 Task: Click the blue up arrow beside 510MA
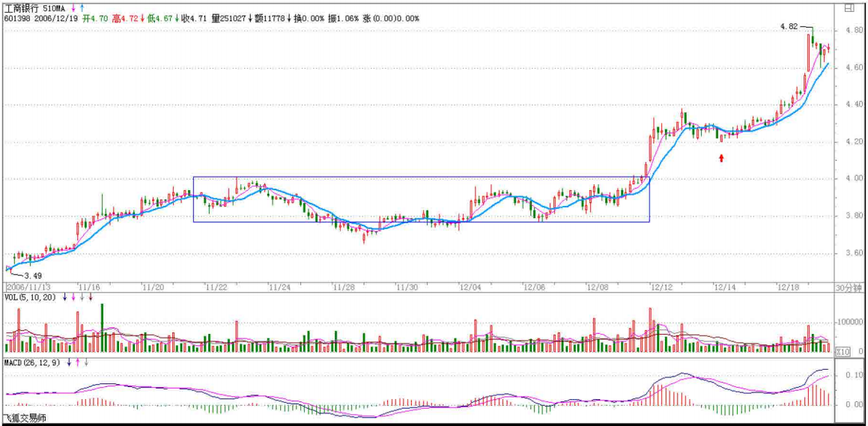81,7
